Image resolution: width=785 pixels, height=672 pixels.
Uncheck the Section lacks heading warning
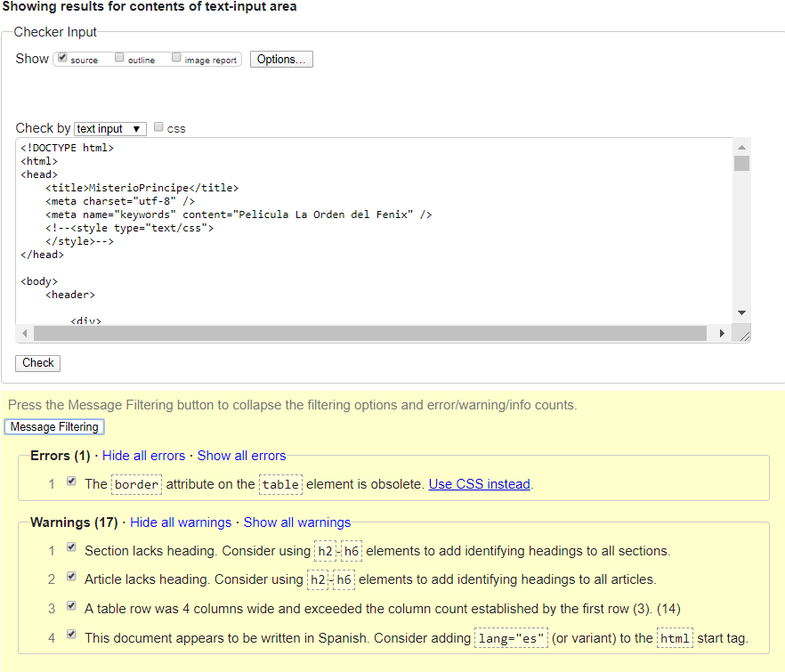pyautogui.click(x=71, y=547)
